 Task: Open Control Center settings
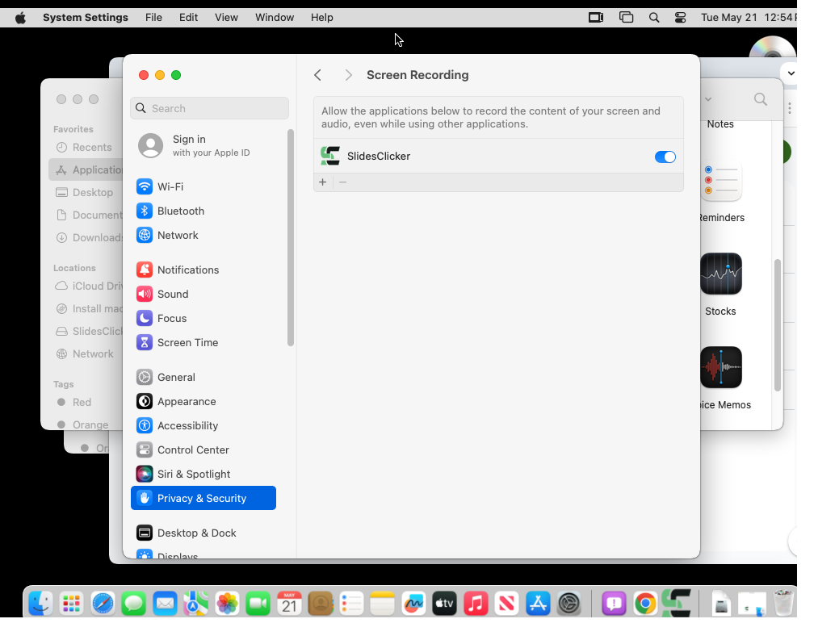click(x=203, y=450)
